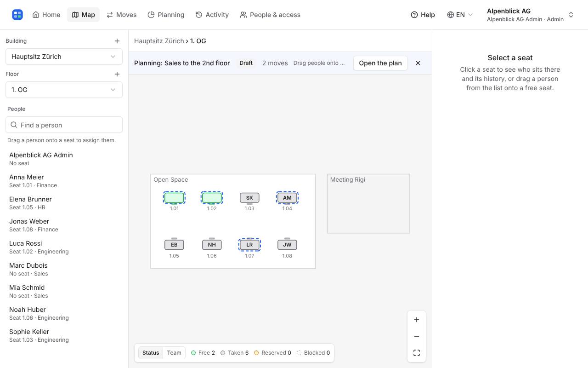Select free seat 1.01 on the map
The image size is (588, 368).
pos(174,198)
